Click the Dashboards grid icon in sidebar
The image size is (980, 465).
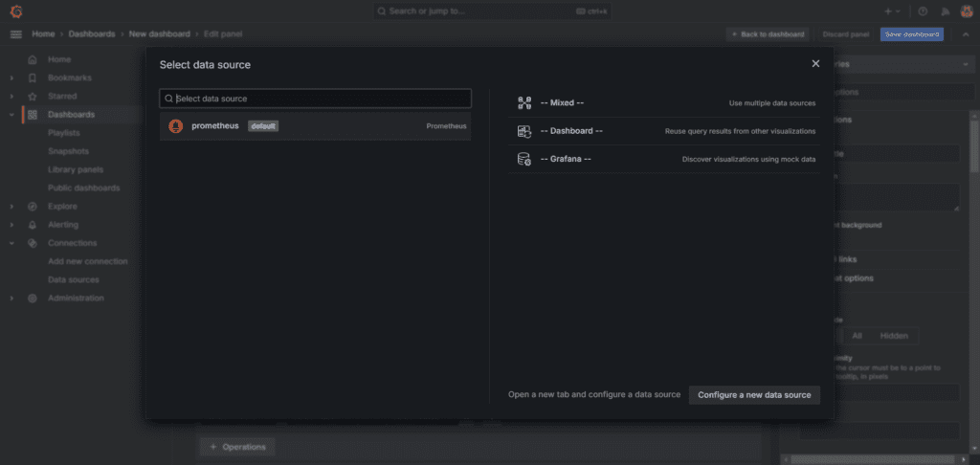pyautogui.click(x=33, y=115)
